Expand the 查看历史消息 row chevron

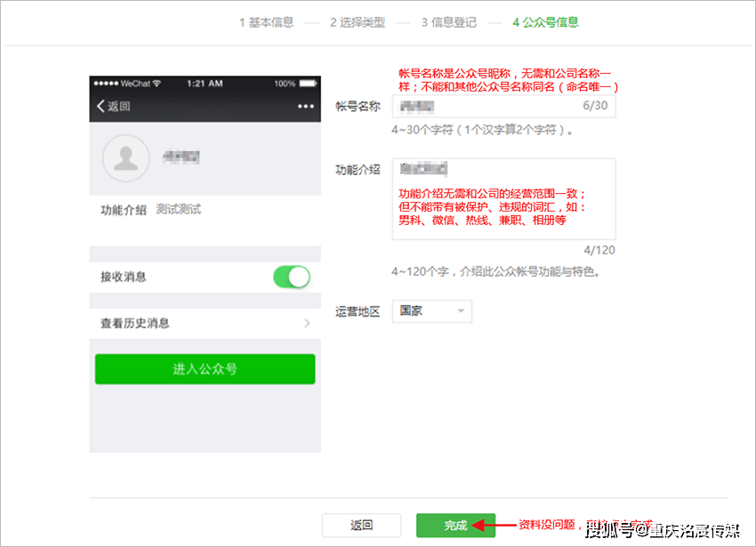click(x=307, y=323)
